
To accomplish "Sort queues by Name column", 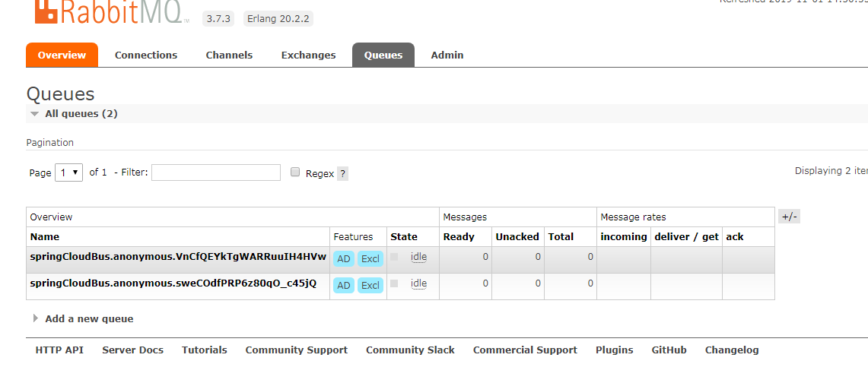I will tap(45, 236).
